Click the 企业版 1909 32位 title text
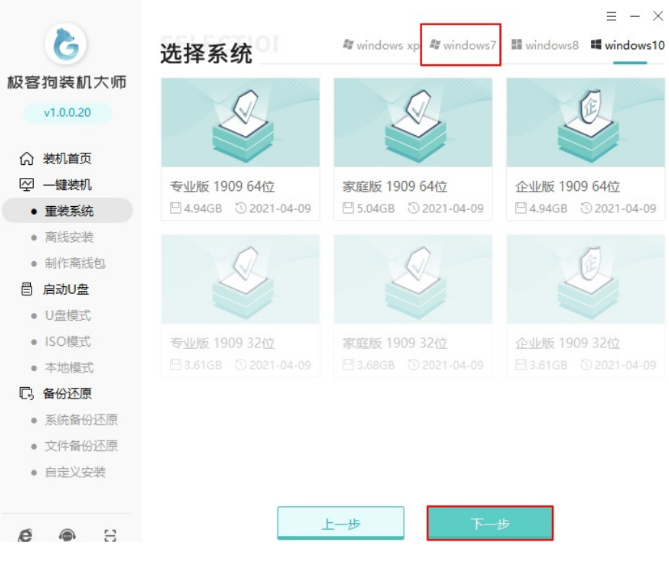Image resolution: width=669 pixels, height=562 pixels. (x=567, y=343)
